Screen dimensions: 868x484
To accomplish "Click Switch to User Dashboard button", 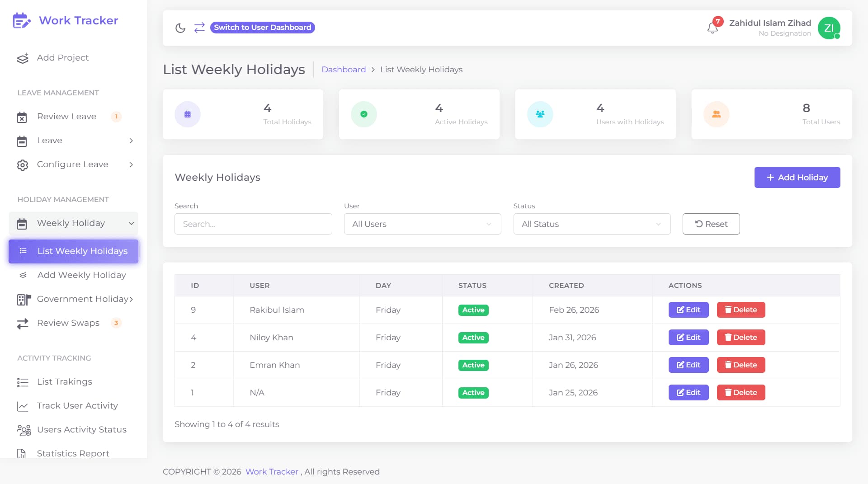I will point(262,28).
